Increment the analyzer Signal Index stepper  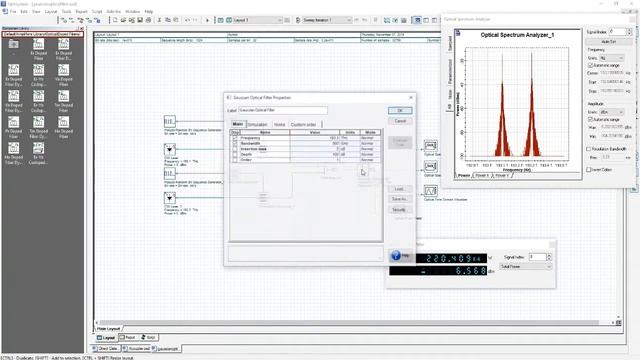point(629,30)
